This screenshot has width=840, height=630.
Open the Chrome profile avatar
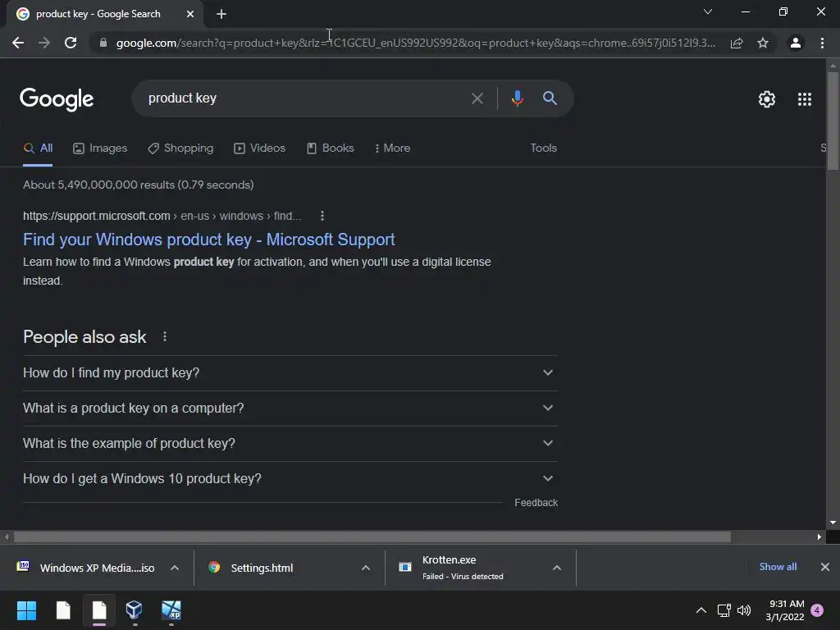click(796, 43)
